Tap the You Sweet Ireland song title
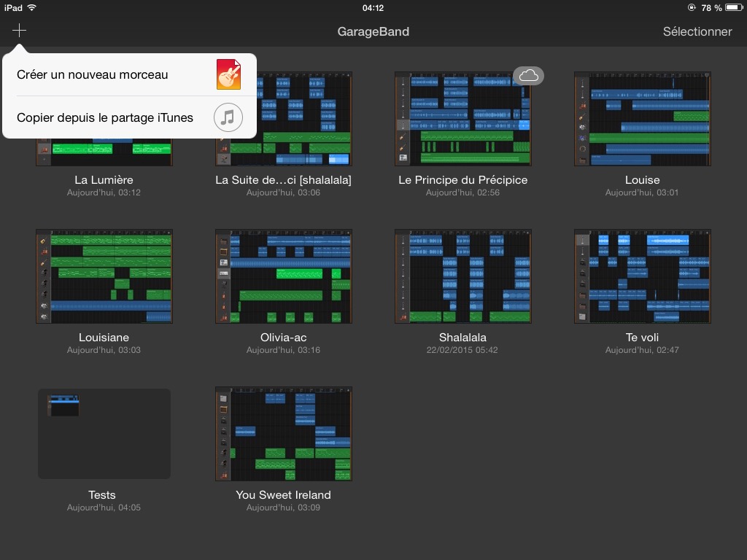Image resolution: width=747 pixels, height=560 pixels. pyautogui.click(x=284, y=495)
